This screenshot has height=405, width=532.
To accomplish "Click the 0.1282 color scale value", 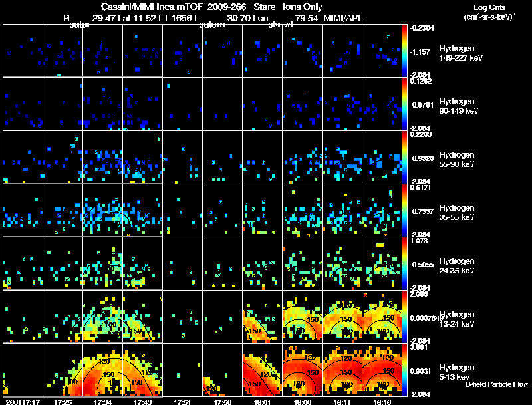I will pyautogui.click(x=420, y=81).
